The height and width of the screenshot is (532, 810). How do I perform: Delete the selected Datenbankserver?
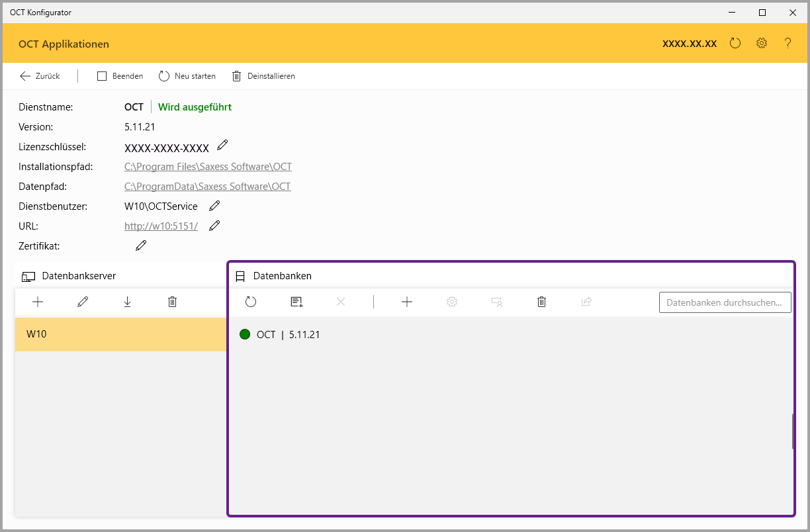click(x=173, y=302)
